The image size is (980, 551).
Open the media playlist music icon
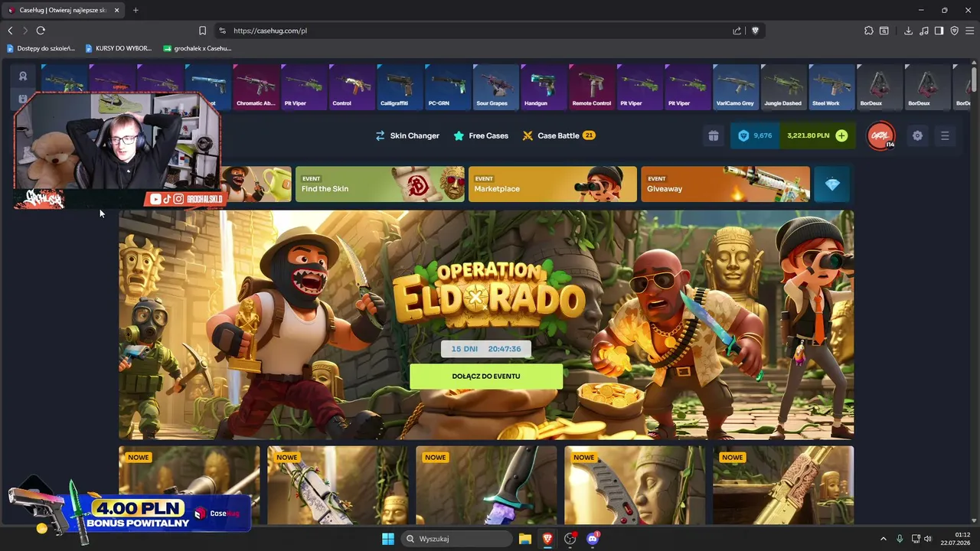tap(923, 31)
